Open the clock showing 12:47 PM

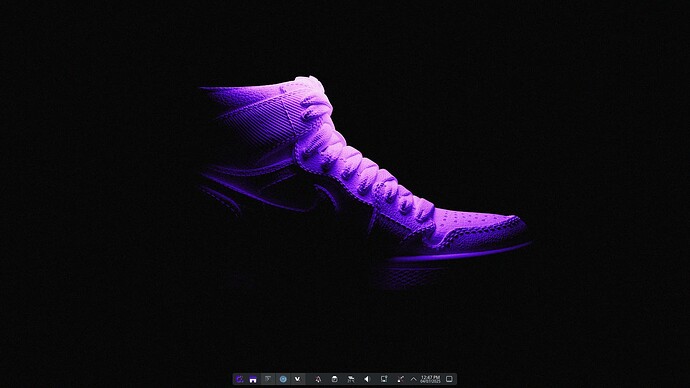(430, 379)
